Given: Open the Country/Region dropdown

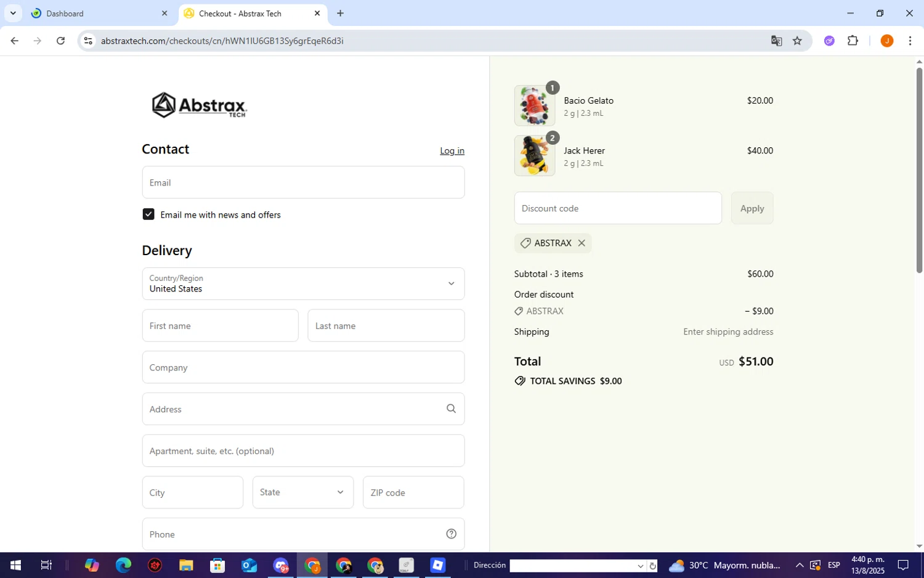Looking at the screenshot, I should (303, 283).
